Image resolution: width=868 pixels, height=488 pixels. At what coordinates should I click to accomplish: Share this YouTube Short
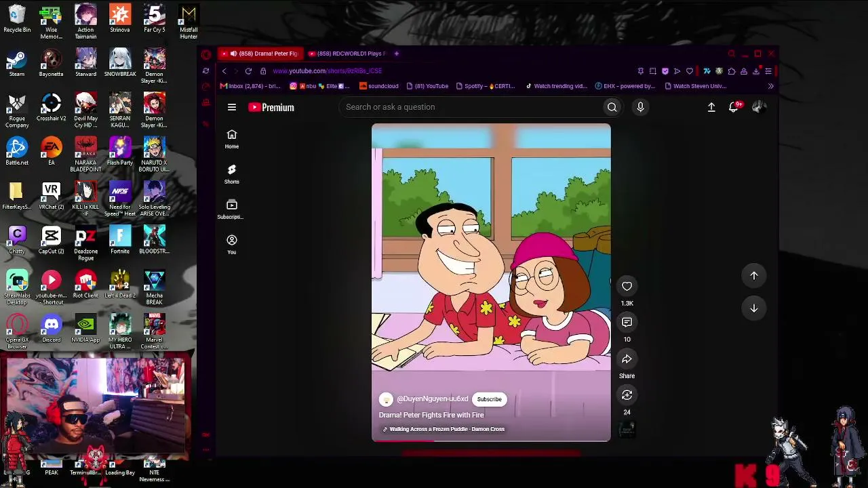pos(627,359)
